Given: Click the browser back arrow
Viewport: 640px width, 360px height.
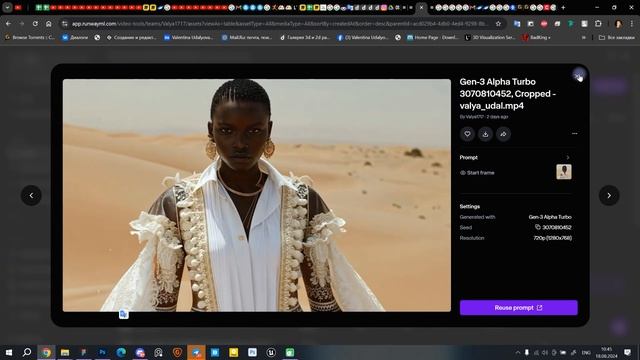Looking at the screenshot, I should (9, 24).
